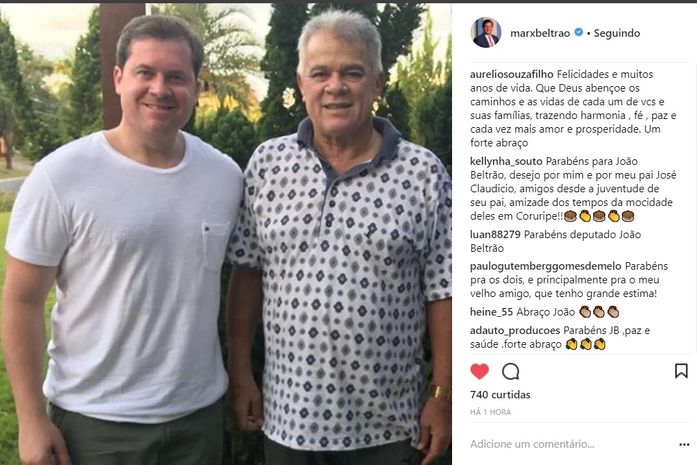Open heine_55 commenter profile
This screenshot has width=697, height=465.
[x=491, y=312]
